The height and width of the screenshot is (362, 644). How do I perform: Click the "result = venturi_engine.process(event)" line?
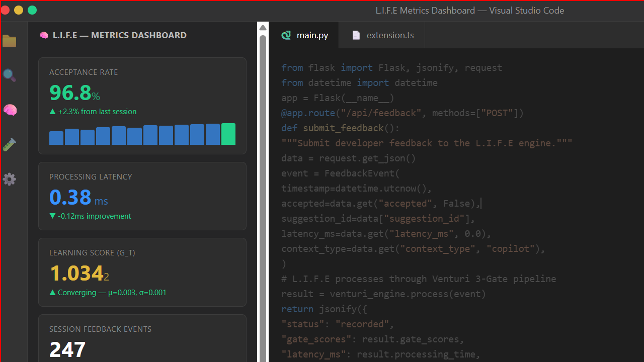pos(383,294)
